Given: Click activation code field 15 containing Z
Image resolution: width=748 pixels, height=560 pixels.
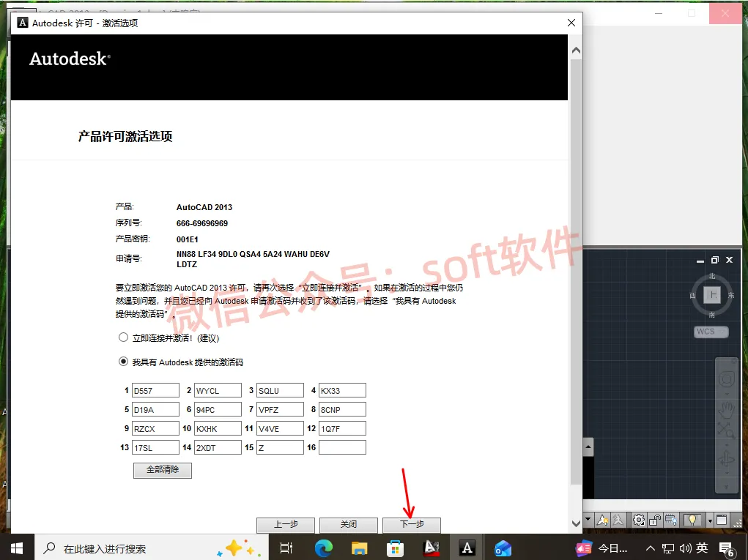Looking at the screenshot, I should [280, 447].
